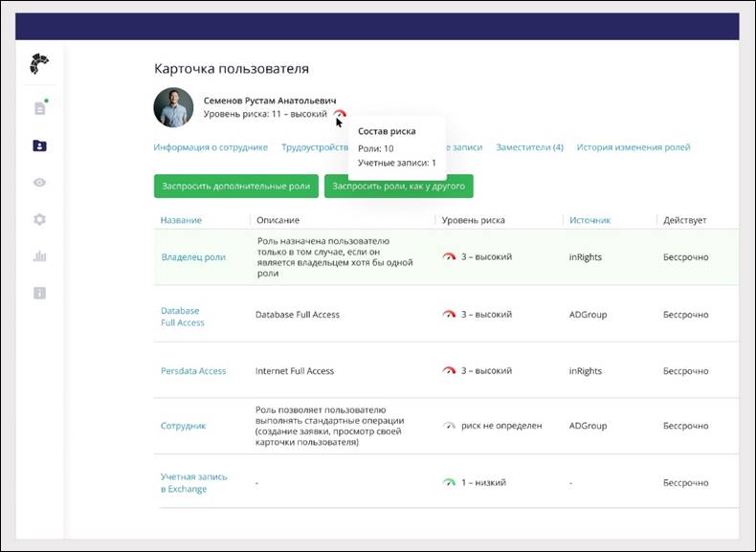Click the user profile photo
The image size is (756, 552).
click(x=173, y=107)
